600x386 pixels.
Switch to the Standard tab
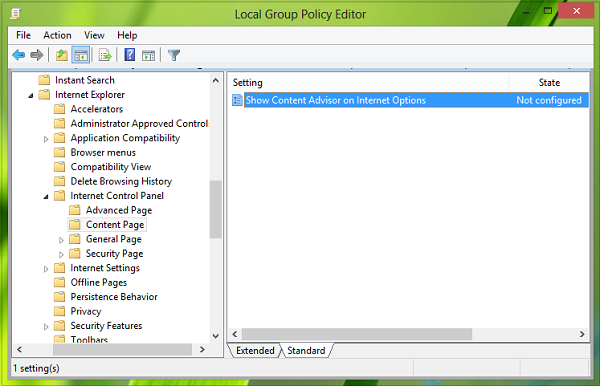306,350
